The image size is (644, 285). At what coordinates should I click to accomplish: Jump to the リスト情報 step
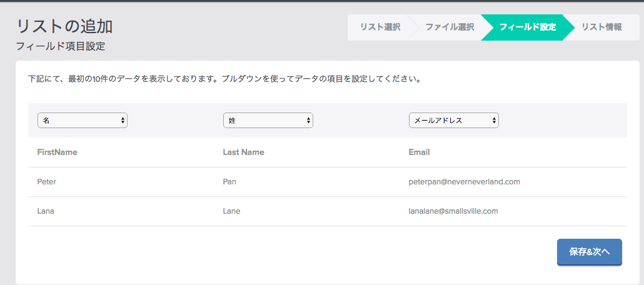[601, 27]
